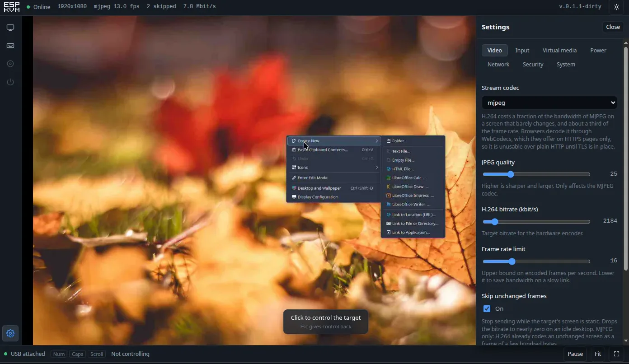Click the Settings panel vertical scrollbar
This screenshot has width=629, height=364.
[626, 158]
